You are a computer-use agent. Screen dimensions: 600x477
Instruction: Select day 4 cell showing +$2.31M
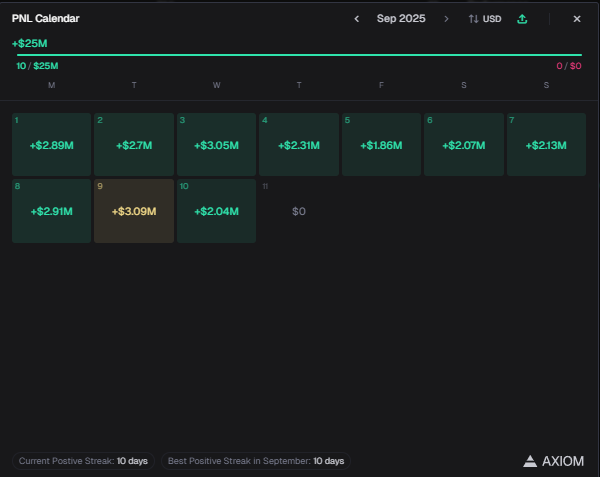(x=299, y=144)
